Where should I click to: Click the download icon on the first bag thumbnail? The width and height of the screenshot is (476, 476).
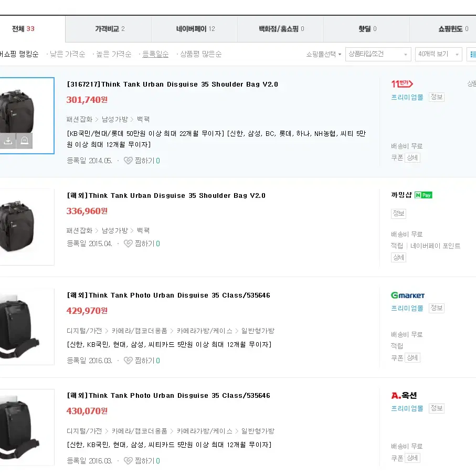(x=8, y=141)
